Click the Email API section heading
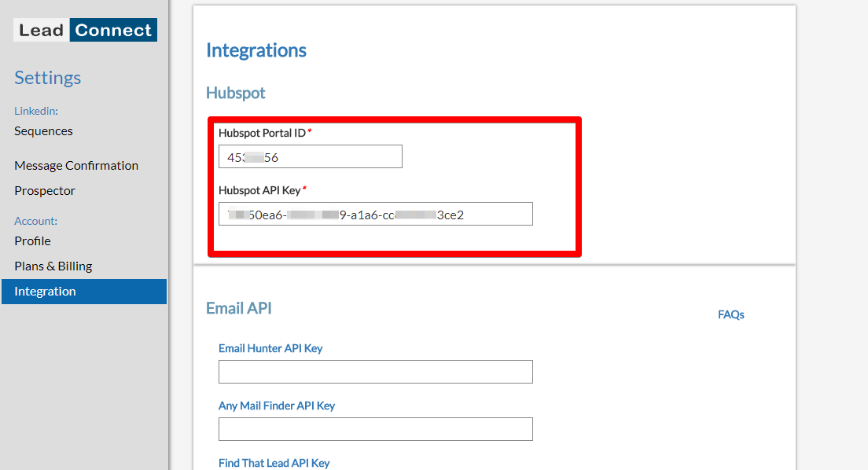Viewport: 868px width, 470px height. click(x=238, y=308)
